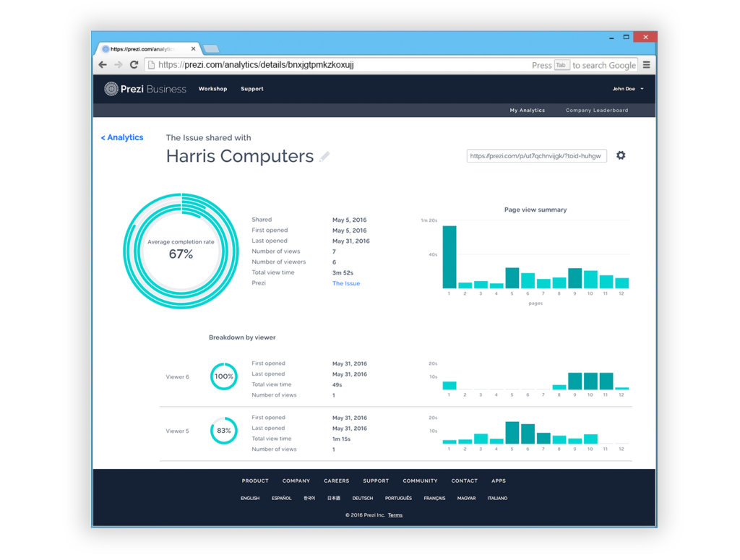Open CONTACT footer link
Screen dimensions: 740x560
click(x=465, y=481)
